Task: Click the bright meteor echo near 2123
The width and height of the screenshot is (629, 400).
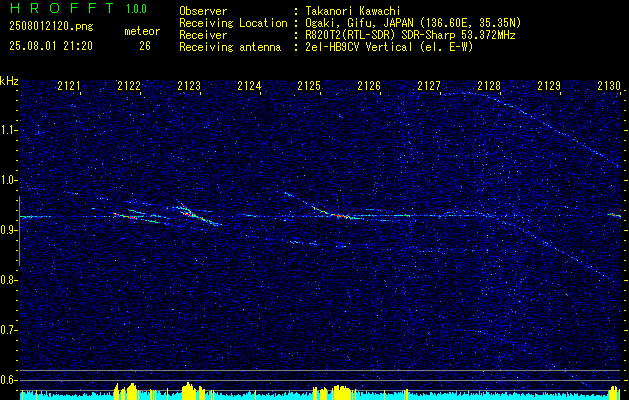Action: [194, 215]
